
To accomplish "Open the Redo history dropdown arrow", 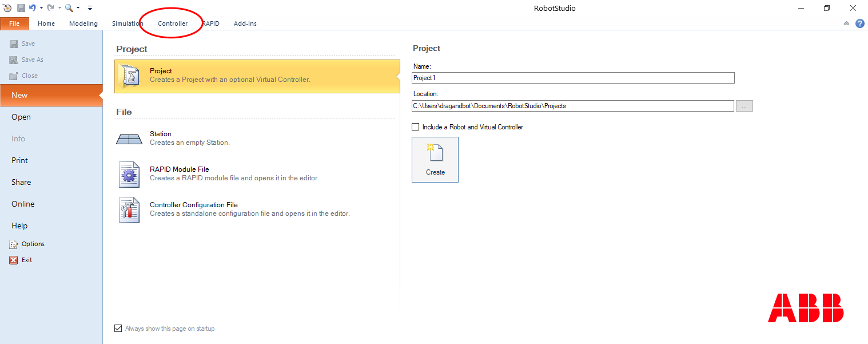I will click(59, 8).
